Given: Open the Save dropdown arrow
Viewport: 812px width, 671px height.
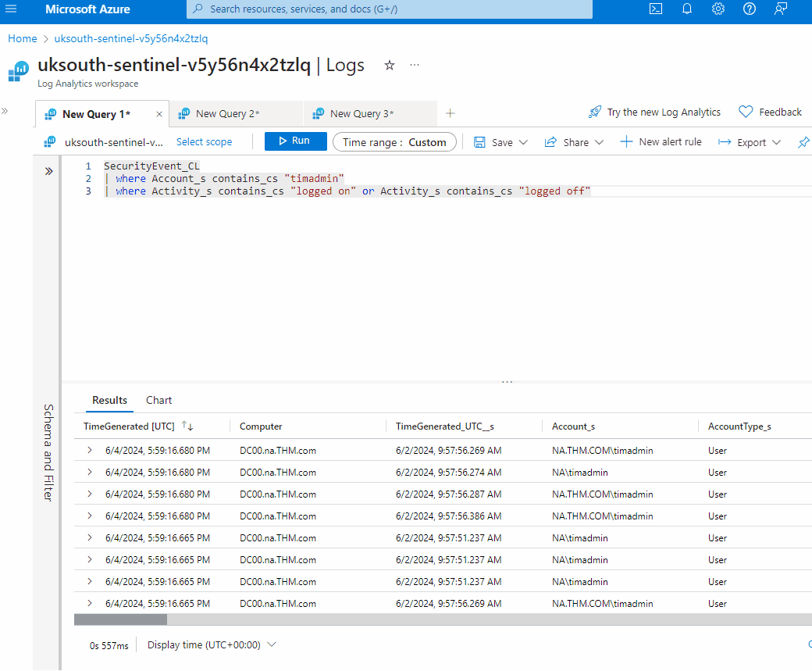Looking at the screenshot, I should [x=523, y=142].
